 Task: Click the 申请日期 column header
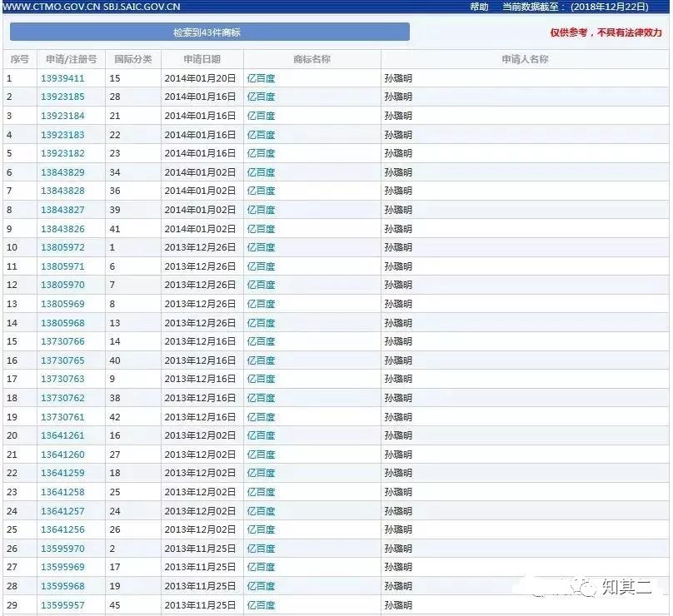pyautogui.click(x=202, y=60)
